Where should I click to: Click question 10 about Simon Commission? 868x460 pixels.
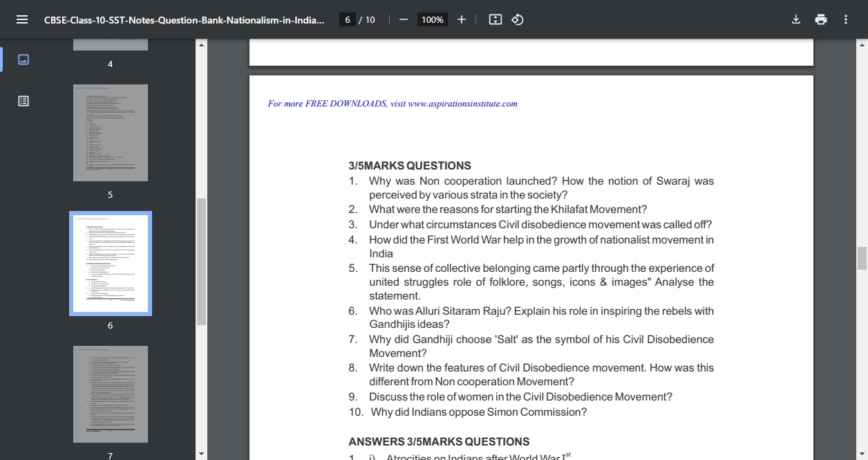[x=468, y=412]
